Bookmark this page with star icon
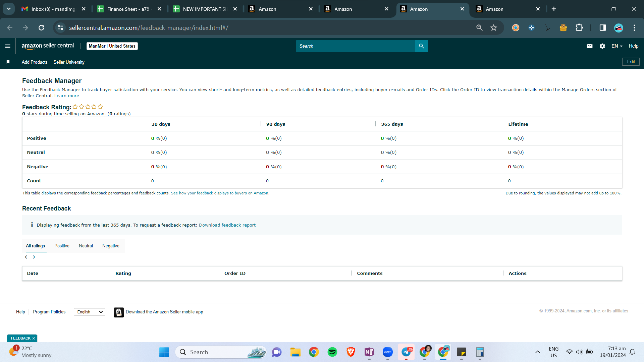This screenshot has height=362, width=644. click(494, 28)
